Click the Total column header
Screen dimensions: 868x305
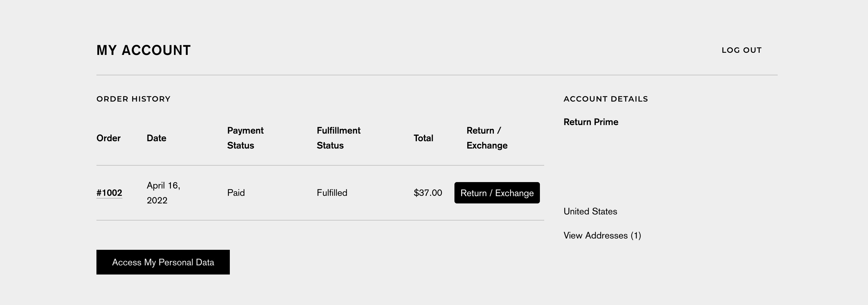[x=423, y=138]
